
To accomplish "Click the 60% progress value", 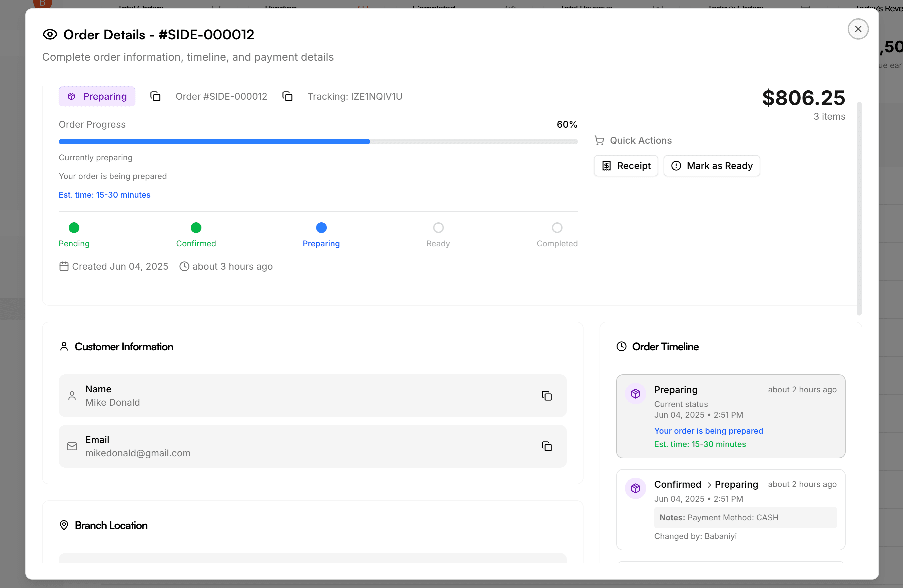I will 567,124.
